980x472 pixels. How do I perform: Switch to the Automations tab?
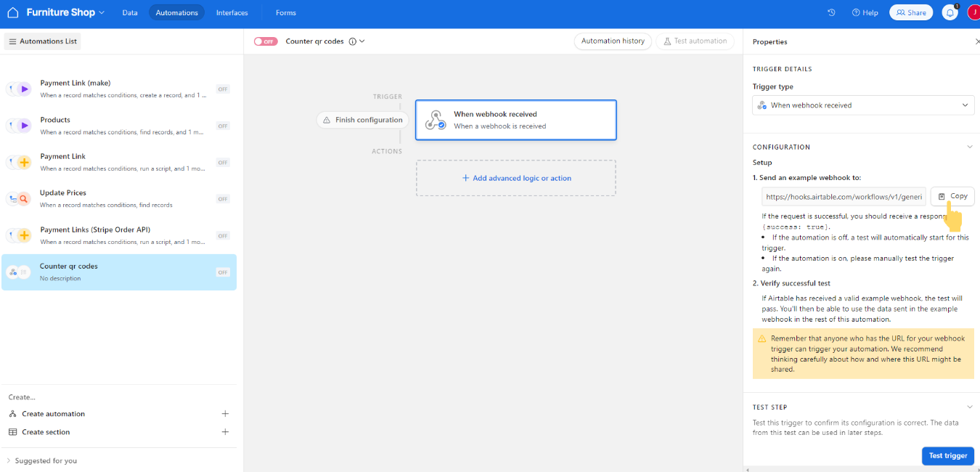(x=176, y=12)
